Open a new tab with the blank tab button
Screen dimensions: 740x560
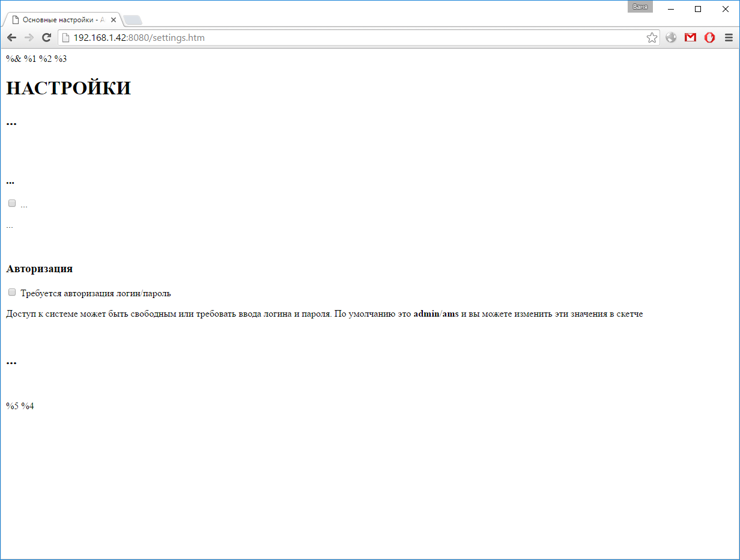pyautogui.click(x=132, y=20)
